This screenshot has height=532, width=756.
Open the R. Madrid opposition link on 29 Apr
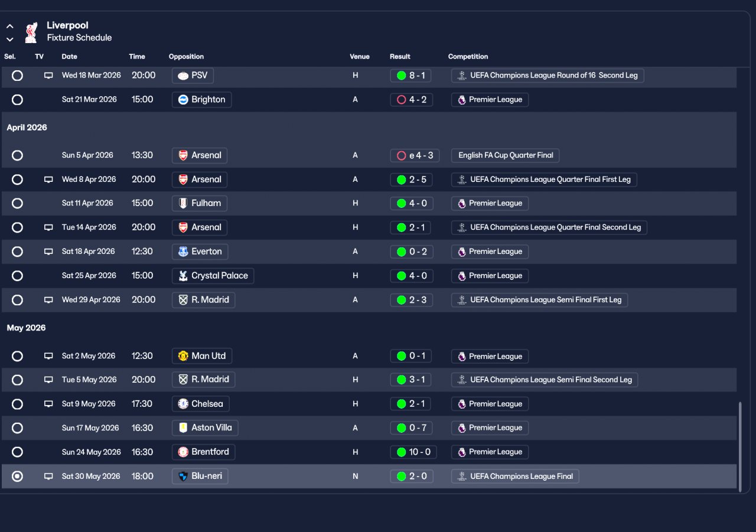pyautogui.click(x=204, y=300)
